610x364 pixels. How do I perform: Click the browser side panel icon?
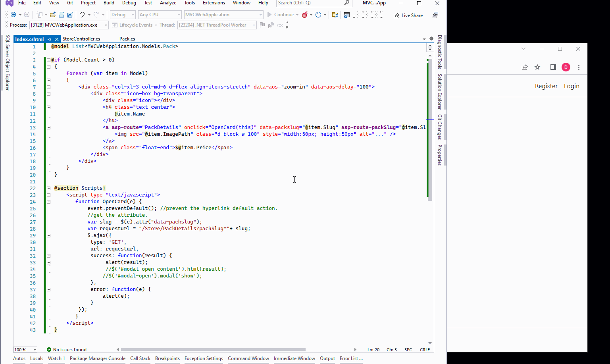point(553,67)
